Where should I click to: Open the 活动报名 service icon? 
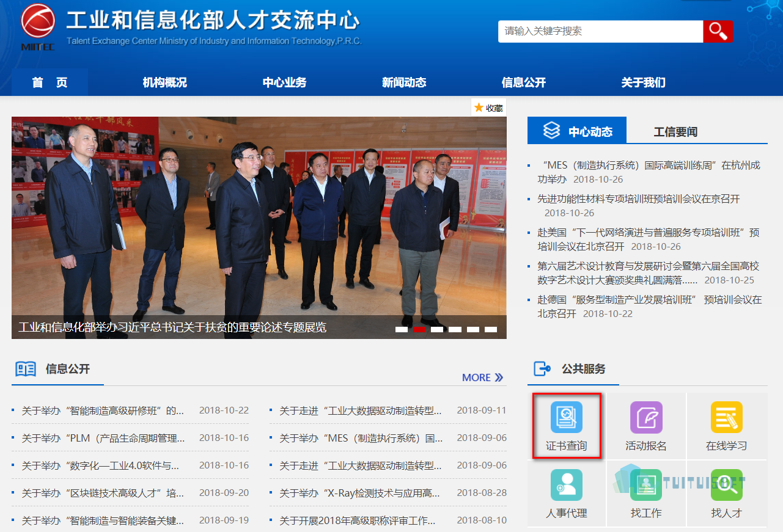[646, 417]
